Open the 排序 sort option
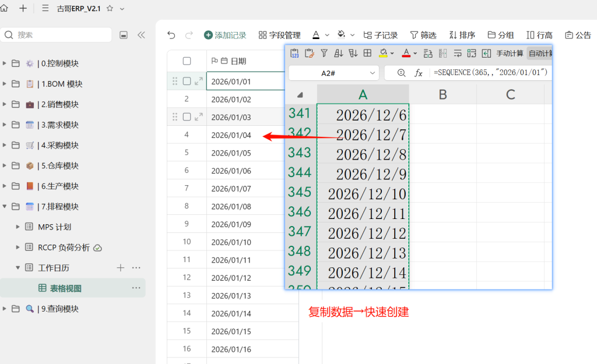 (x=462, y=36)
